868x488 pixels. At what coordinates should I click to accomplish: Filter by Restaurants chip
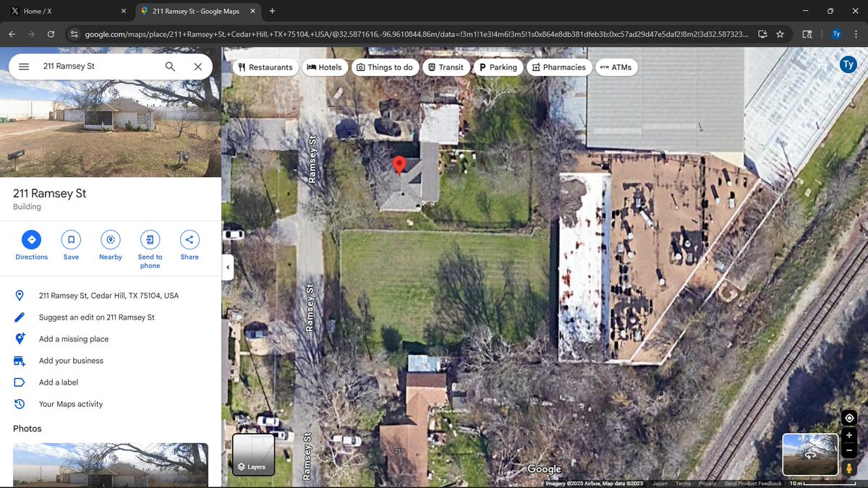pos(265,67)
